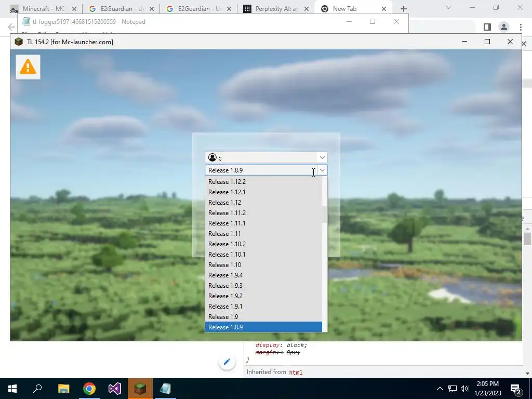Open File Explorer from the taskbar

point(63,389)
